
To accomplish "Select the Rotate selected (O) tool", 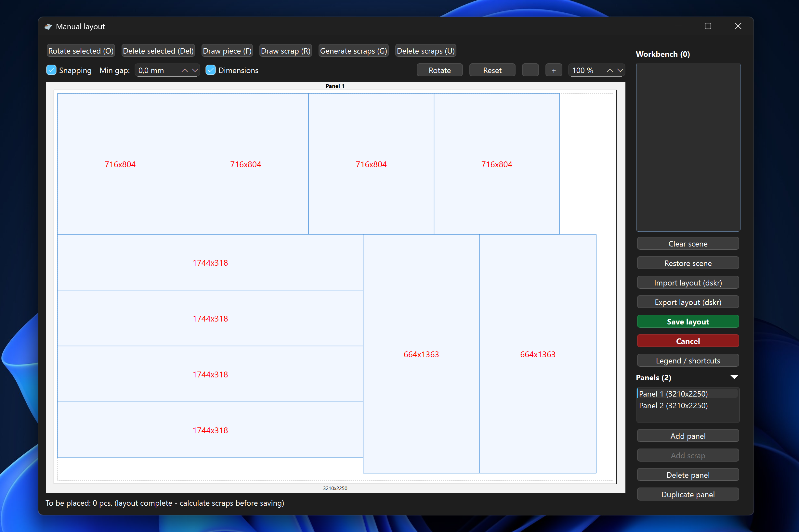I will 81,51.
